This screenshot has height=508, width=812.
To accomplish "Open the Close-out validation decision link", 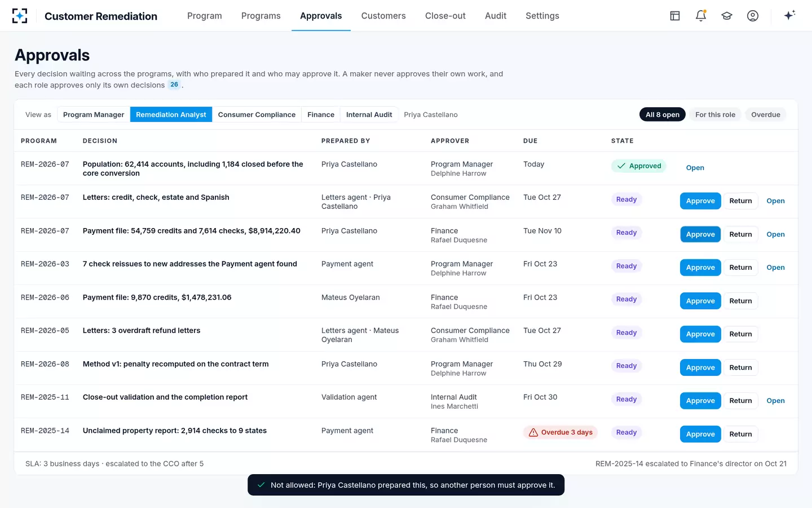I will click(x=775, y=401).
